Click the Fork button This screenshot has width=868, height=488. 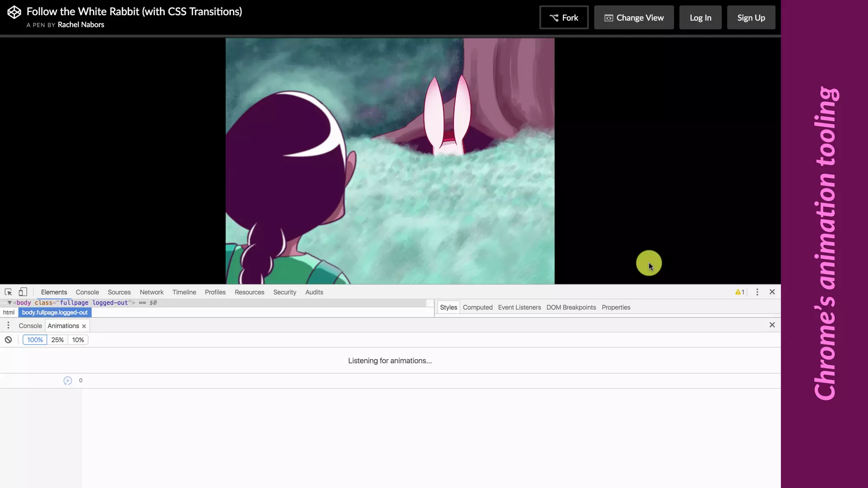(564, 17)
